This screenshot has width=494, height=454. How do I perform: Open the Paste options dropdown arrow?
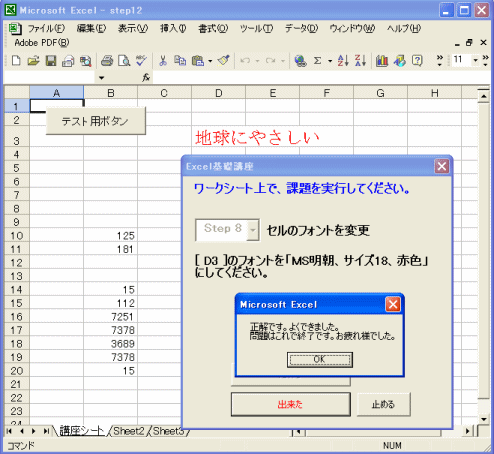pos(210,61)
